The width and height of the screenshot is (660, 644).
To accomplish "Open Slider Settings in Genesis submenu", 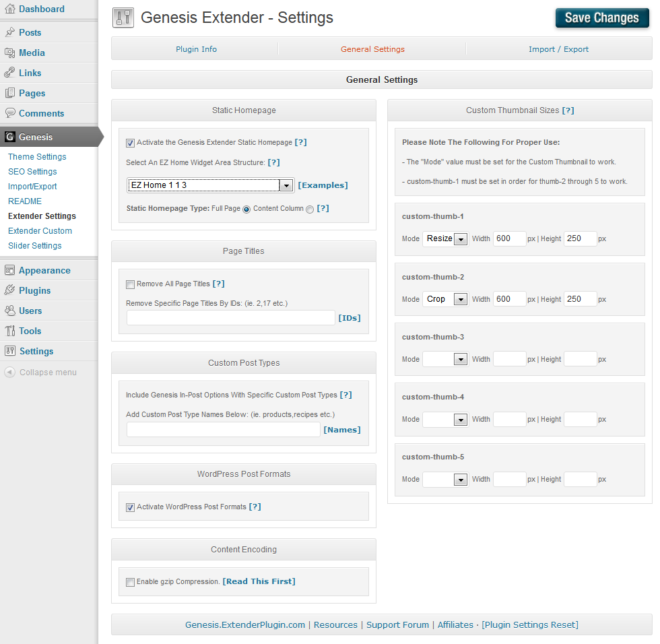I will click(34, 246).
